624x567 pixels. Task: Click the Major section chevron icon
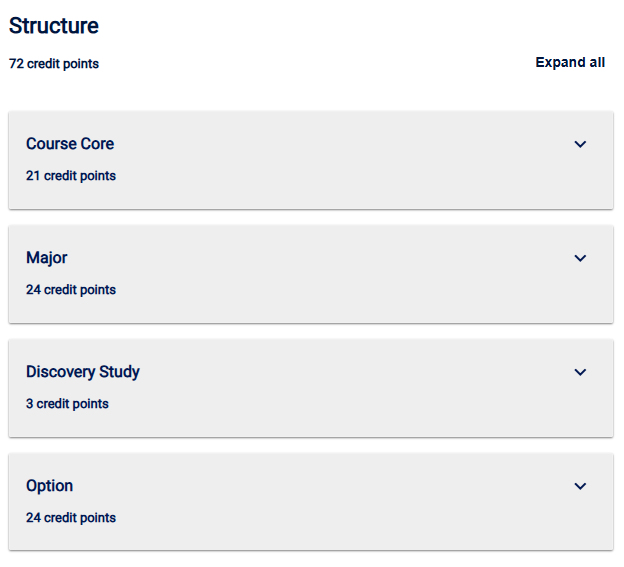click(x=580, y=258)
